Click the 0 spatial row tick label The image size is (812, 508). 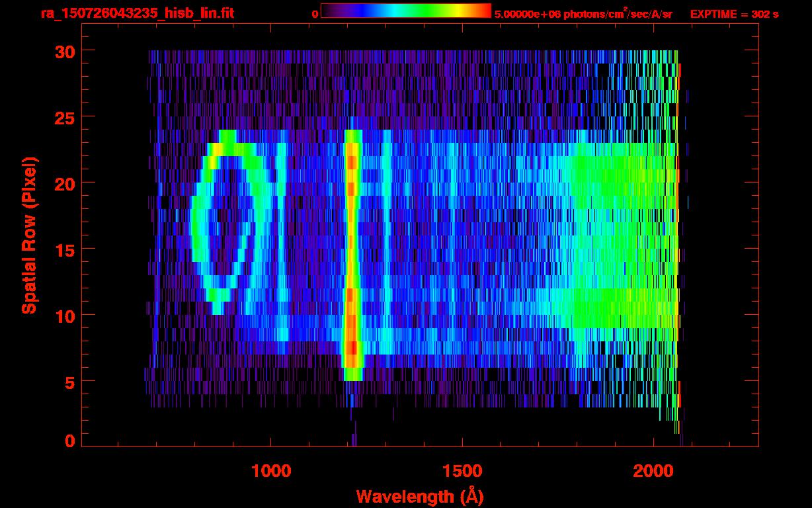click(x=69, y=441)
